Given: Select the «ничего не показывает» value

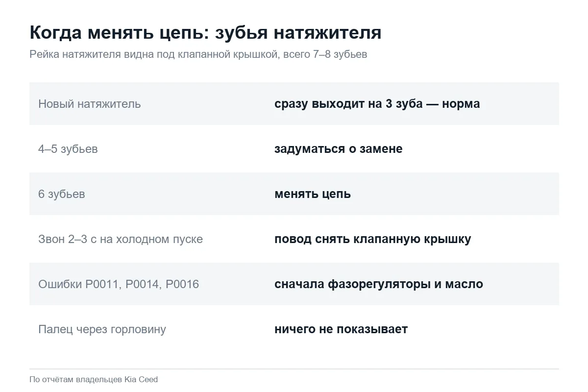Looking at the screenshot, I should [341, 329].
